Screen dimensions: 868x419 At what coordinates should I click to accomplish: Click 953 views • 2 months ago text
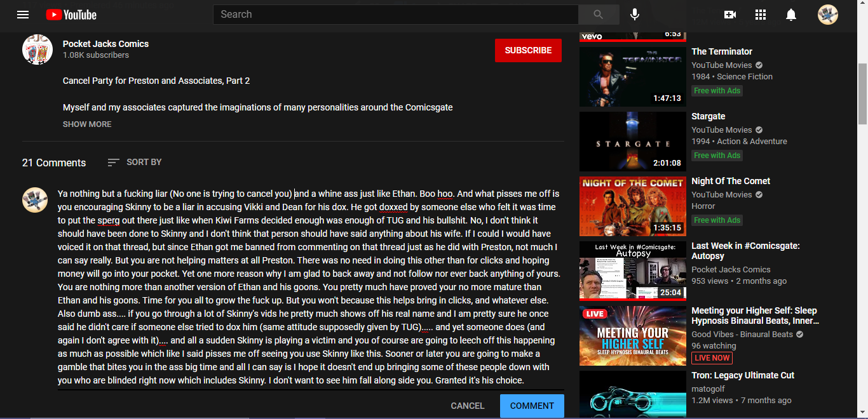pos(739,281)
